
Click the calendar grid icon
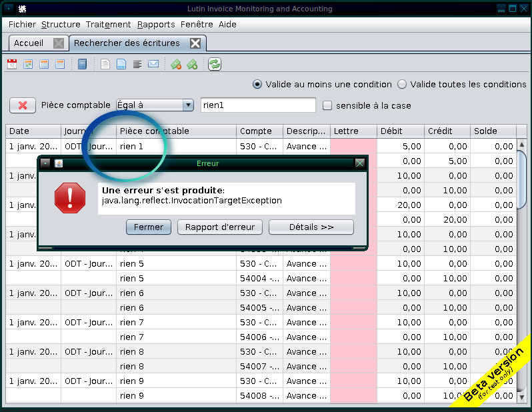pyautogui.click(x=60, y=64)
